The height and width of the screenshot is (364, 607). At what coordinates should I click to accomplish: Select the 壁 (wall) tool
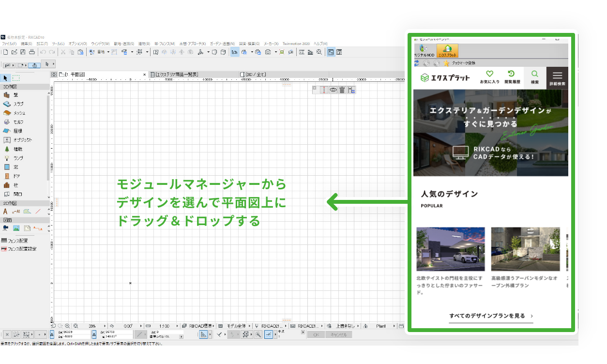coord(15,95)
